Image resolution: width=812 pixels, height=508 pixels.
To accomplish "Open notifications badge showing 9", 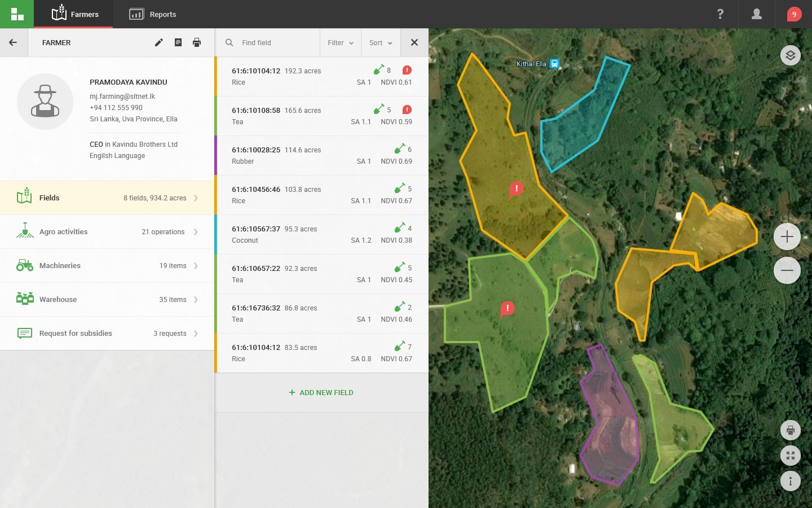I will point(794,14).
